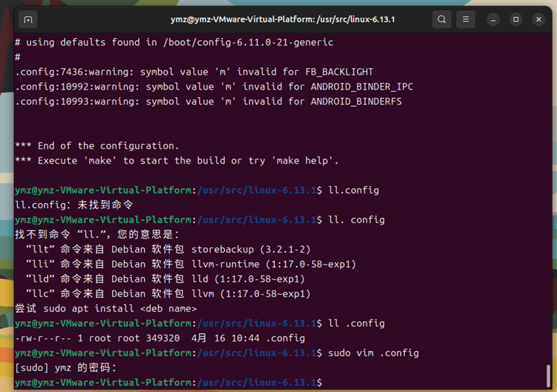Viewport: 557px width, 392px height.
Task: Open a new terminal tab
Action: click(x=28, y=19)
